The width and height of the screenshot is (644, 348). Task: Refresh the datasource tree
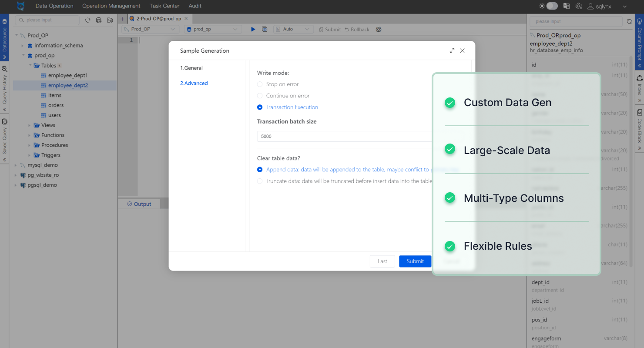click(x=88, y=20)
